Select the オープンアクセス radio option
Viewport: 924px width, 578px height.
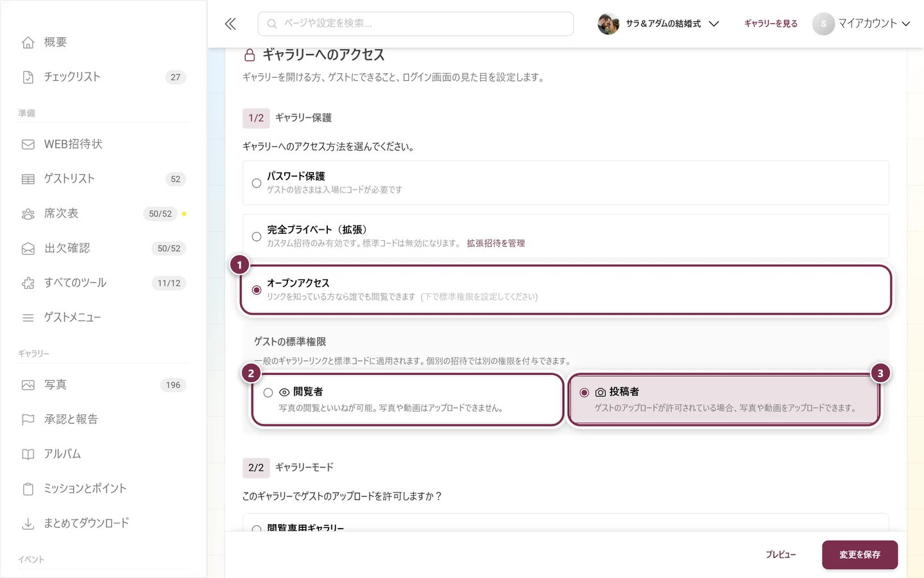point(257,290)
